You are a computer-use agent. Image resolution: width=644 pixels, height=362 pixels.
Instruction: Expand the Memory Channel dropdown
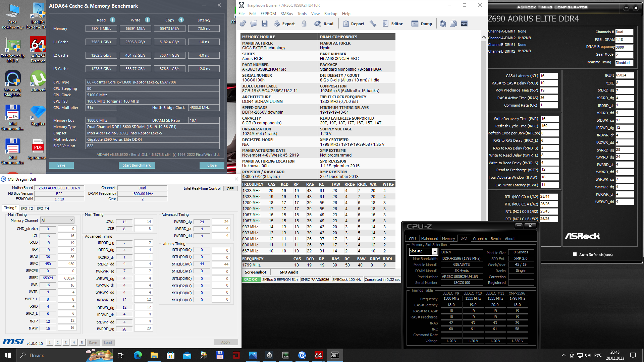click(x=57, y=220)
